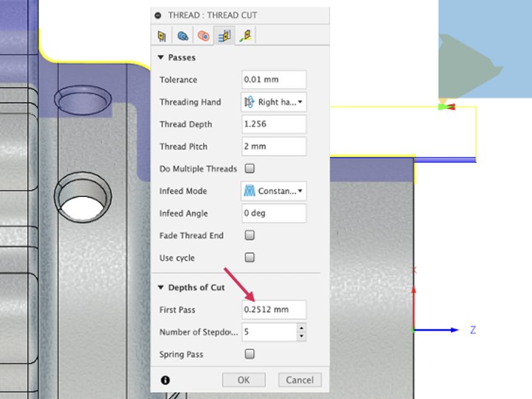Open the Threading Hand dropdown
Screen dimensions: 532x399
[x=274, y=102]
